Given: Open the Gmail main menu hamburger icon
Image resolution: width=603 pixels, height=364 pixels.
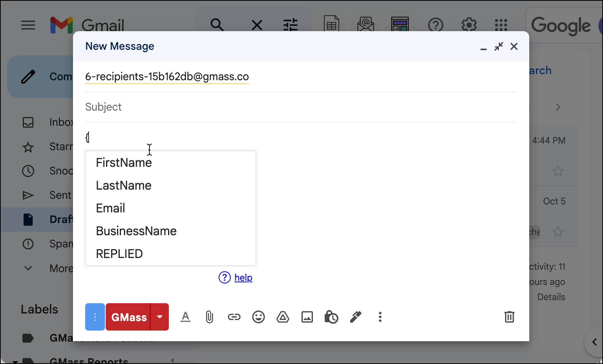Looking at the screenshot, I should (x=28, y=25).
